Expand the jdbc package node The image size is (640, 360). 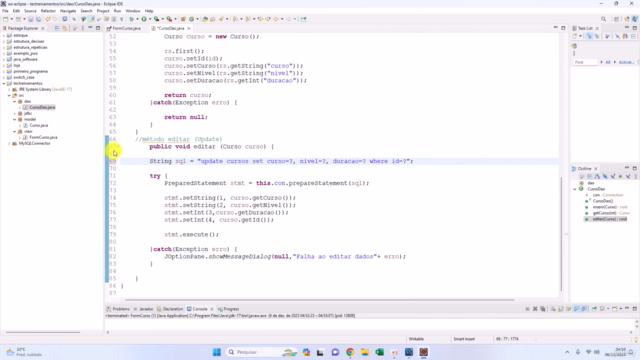tap(15, 113)
